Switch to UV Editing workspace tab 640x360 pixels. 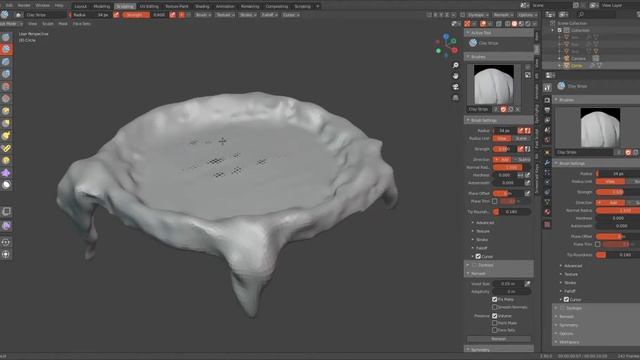pos(149,7)
